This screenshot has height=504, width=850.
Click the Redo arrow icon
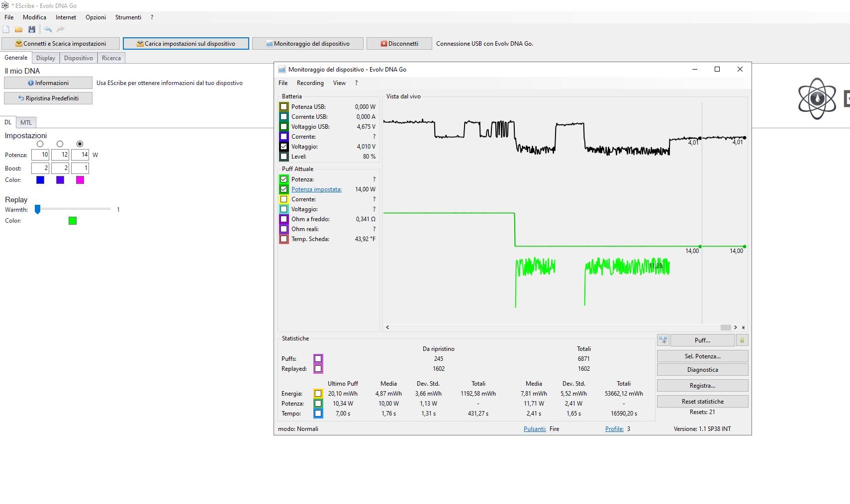[61, 29]
